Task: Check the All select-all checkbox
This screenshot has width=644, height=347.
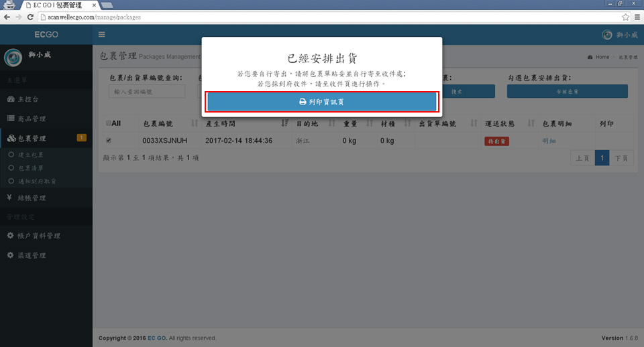Action: click(x=109, y=123)
